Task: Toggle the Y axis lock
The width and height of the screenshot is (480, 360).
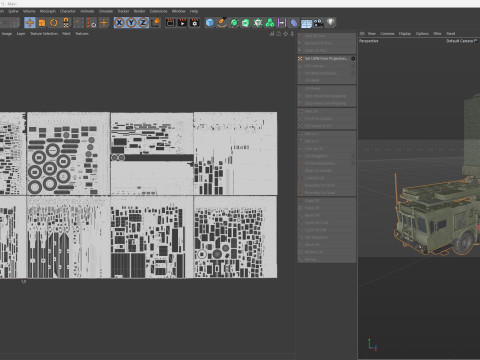Action: point(131,23)
